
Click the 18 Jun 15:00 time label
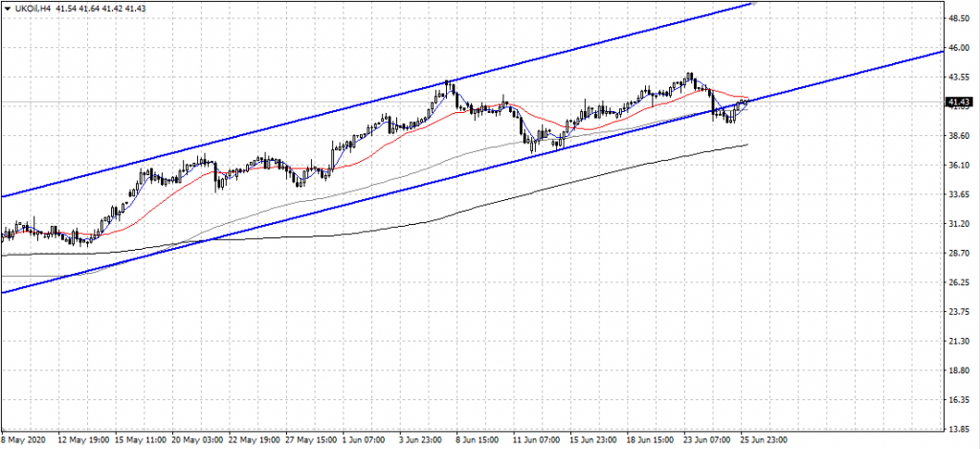click(649, 441)
